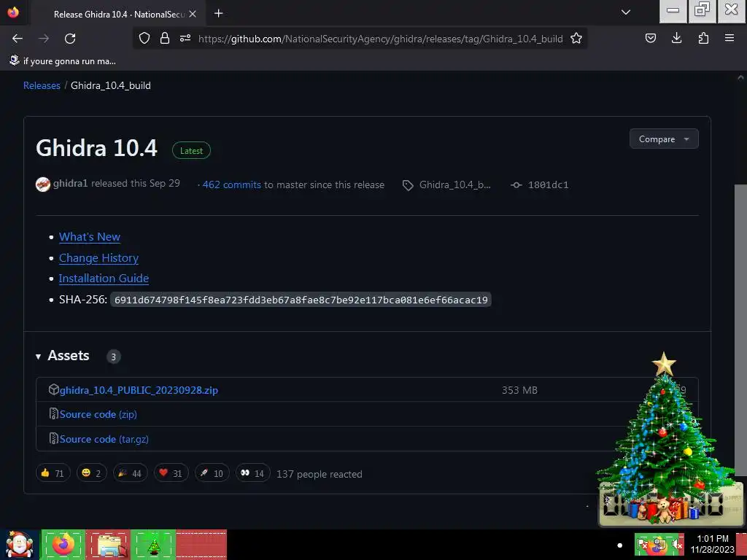The height and width of the screenshot is (560, 747).
Task: Open the Installation Guide link
Action: click(x=104, y=278)
